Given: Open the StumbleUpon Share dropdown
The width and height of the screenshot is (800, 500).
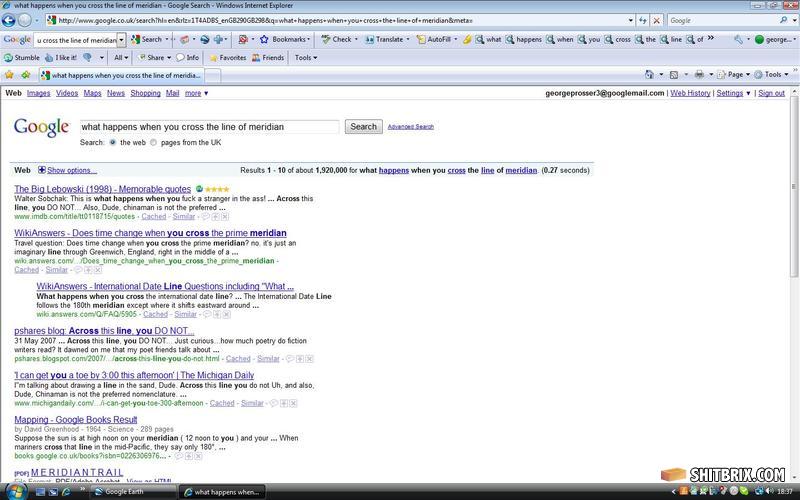Looking at the screenshot, I should pos(155,58).
